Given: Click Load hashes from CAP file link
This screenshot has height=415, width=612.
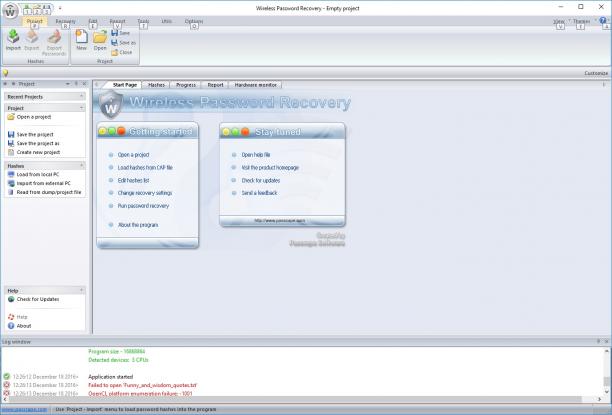Looking at the screenshot, I should click(x=145, y=167).
